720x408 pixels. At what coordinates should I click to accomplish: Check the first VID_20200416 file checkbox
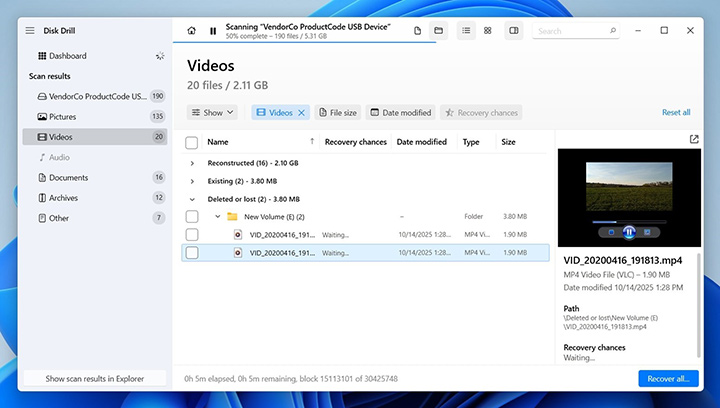click(192, 235)
